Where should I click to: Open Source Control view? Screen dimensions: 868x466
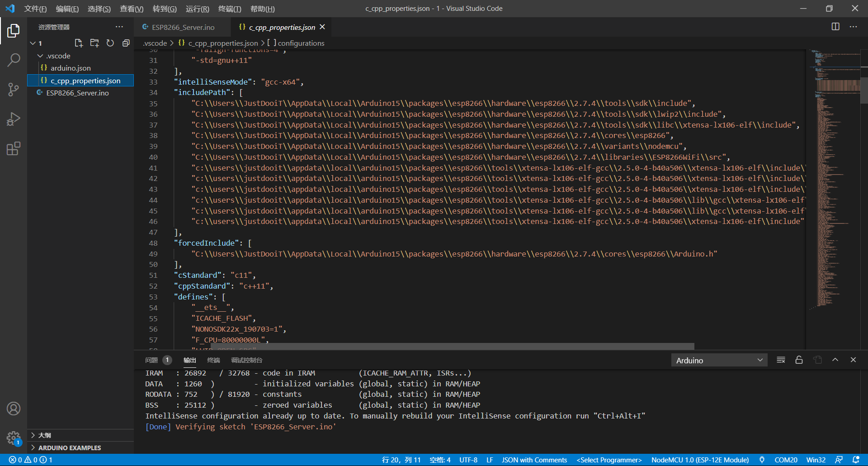pyautogui.click(x=14, y=89)
